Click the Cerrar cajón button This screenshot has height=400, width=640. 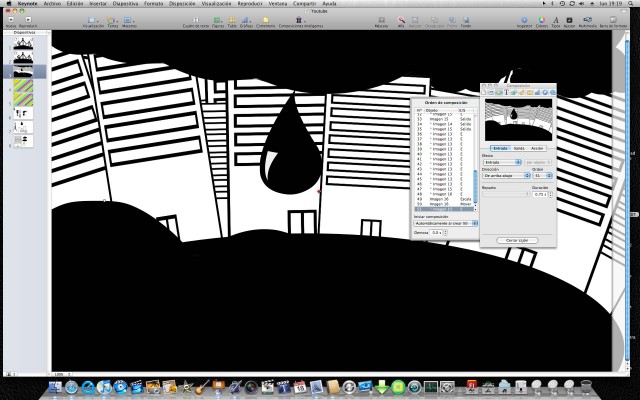coord(517,240)
